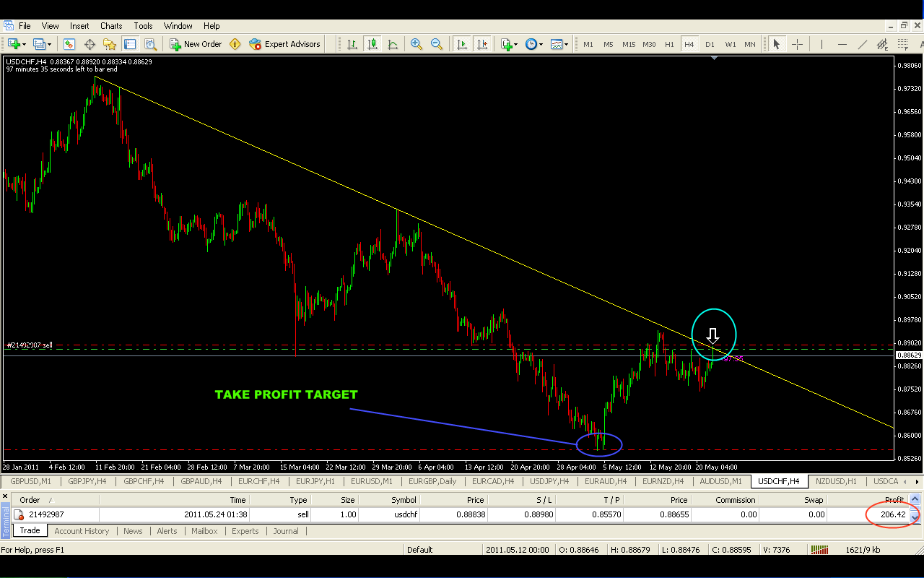Draw a trendline with the Trendline tool
924x578 pixels.
tap(862, 44)
